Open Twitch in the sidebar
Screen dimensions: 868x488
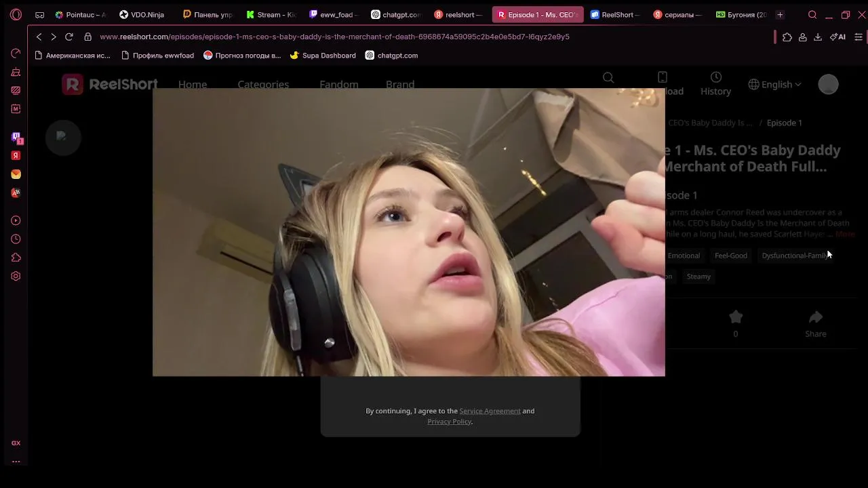(x=16, y=138)
